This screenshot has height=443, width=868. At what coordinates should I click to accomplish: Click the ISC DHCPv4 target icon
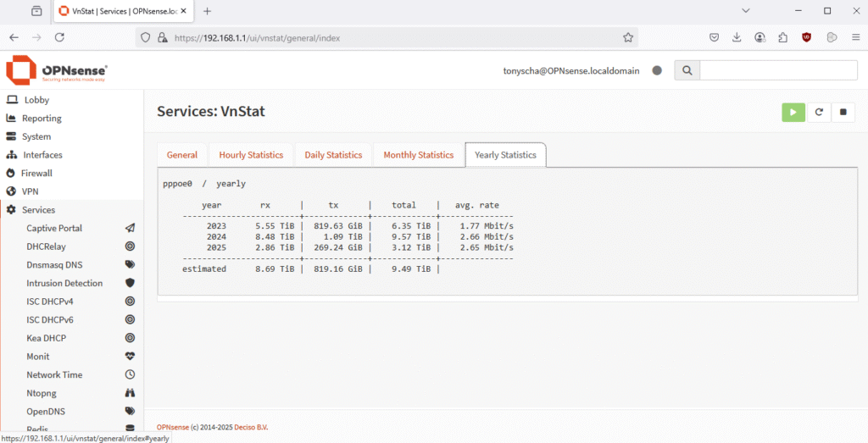(x=130, y=301)
